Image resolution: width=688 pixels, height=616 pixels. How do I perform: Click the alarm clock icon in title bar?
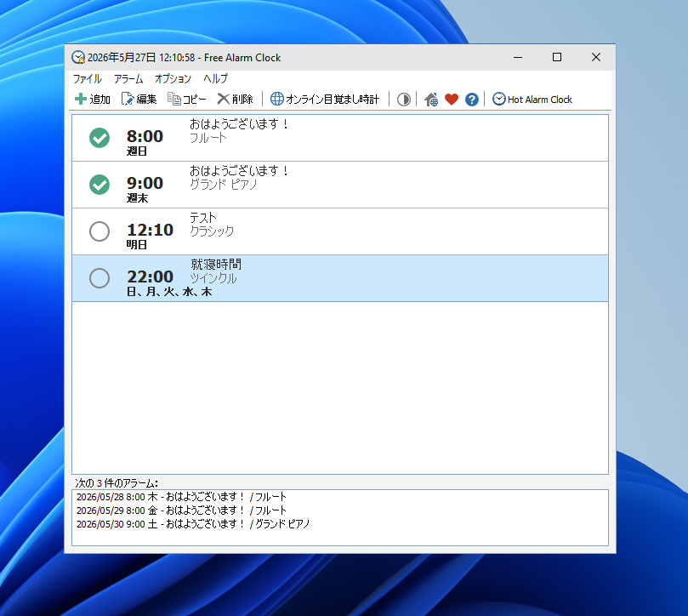click(78, 58)
